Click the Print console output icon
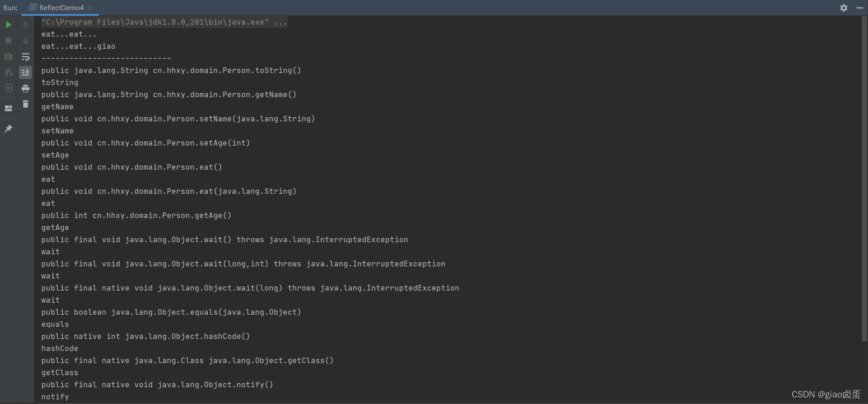 coord(26,88)
